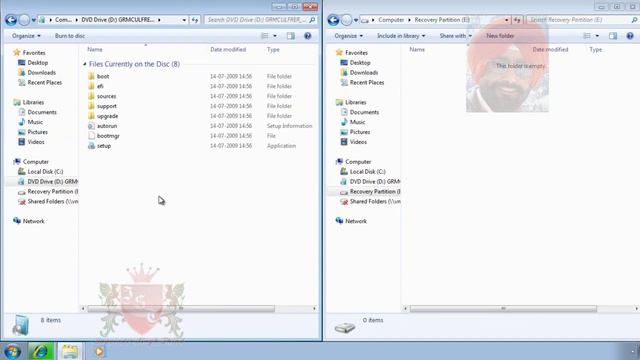Screen dimensions: 640x360
Task: Open the address bar history dropdown in the Recovery window
Action: [x=507, y=20]
